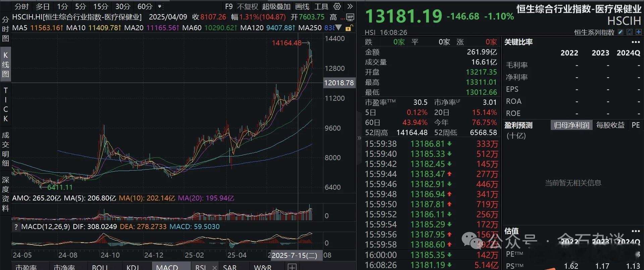Click the MA5 11563.16 value

[47, 28]
